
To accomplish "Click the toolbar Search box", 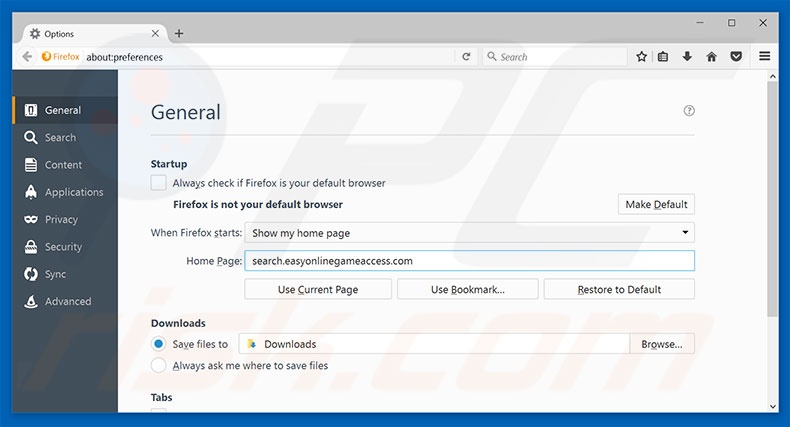I will 555,57.
